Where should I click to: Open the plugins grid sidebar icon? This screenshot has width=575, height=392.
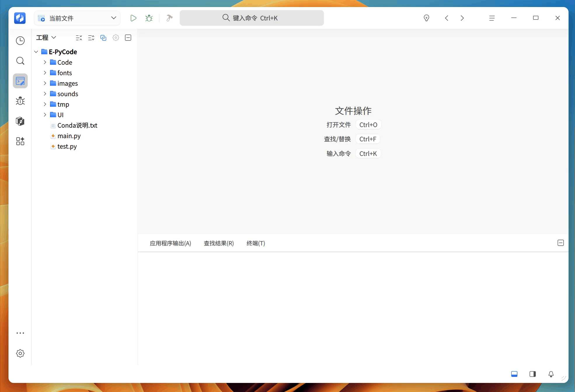pos(20,141)
